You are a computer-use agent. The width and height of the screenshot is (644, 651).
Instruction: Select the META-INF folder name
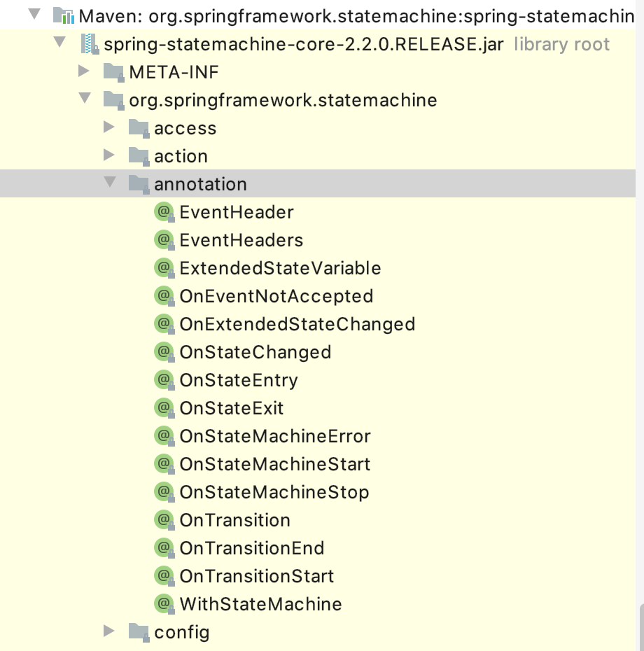(x=174, y=72)
